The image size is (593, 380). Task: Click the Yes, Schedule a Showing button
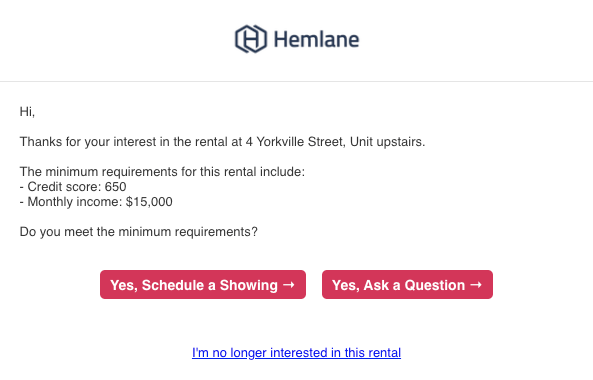[203, 284]
